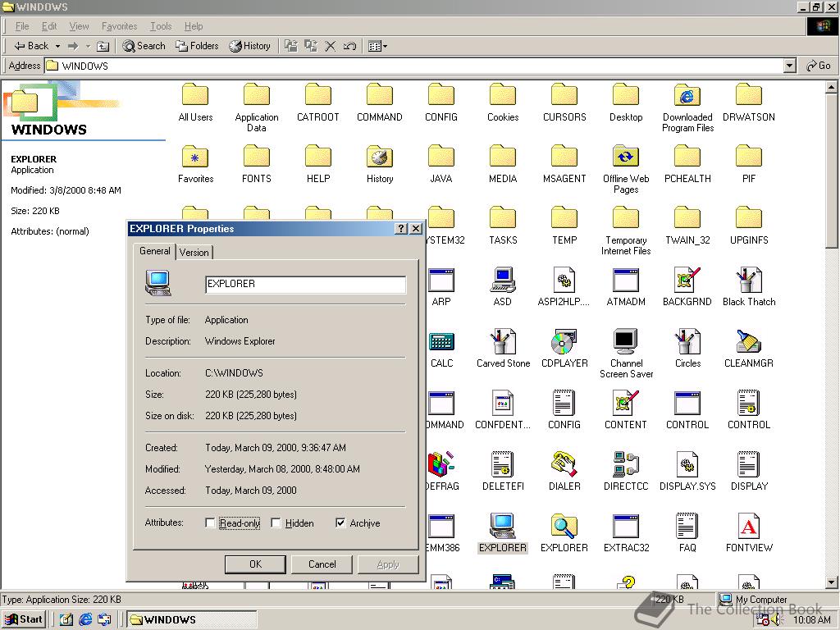Screen dimensions: 840x630
Task: Click the Go button
Action: [819, 66]
